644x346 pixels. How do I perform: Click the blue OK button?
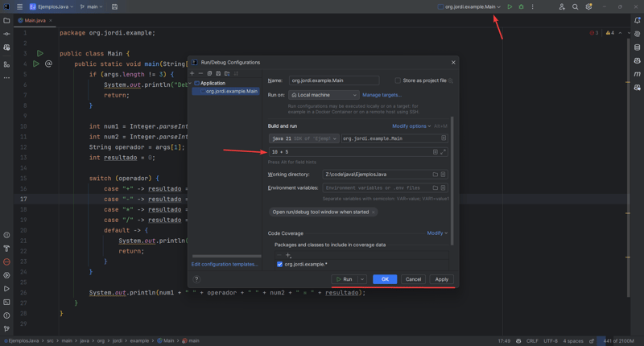385,279
